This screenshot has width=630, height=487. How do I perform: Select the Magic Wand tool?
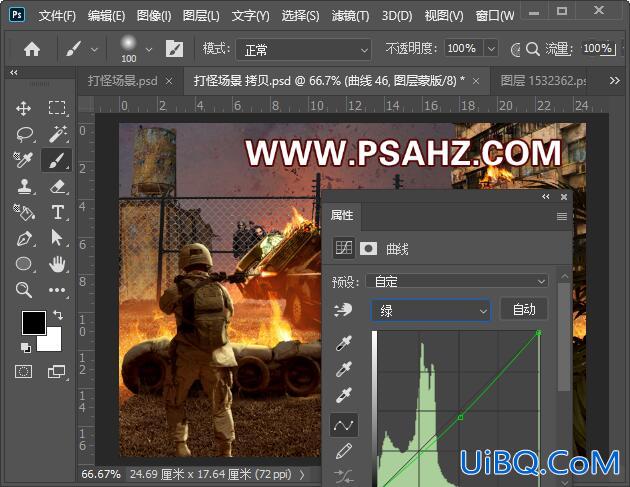tap(57, 134)
